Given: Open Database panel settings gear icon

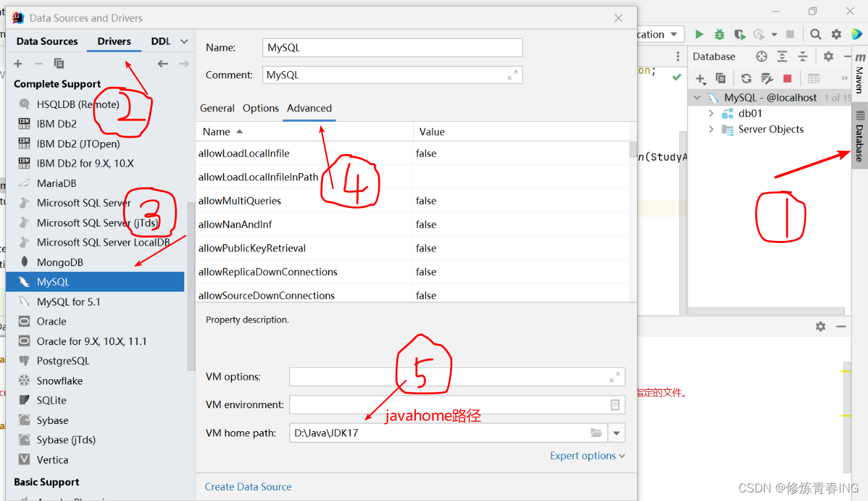Looking at the screenshot, I should click(x=828, y=56).
